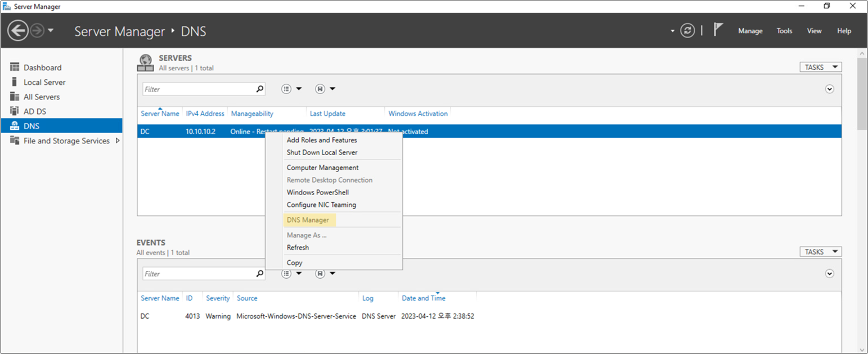This screenshot has width=868, height=354.
Task: Click the SERVERS section globe icon
Action: pyautogui.click(x=145, y=62)
